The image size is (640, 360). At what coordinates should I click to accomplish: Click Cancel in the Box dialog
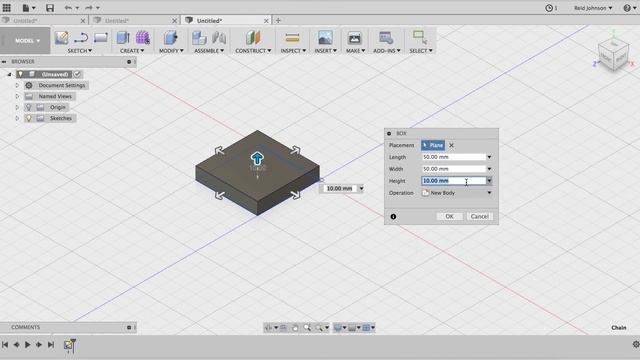click(480, 216)
